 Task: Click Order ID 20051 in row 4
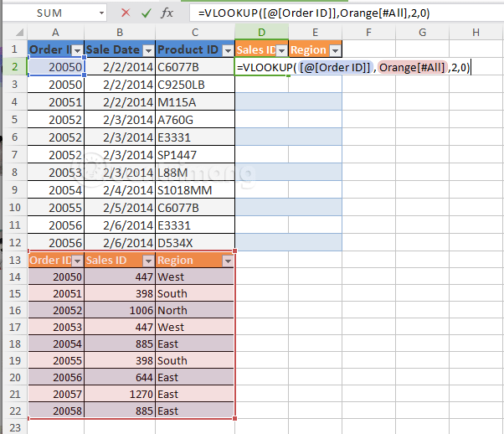(55, 102)
